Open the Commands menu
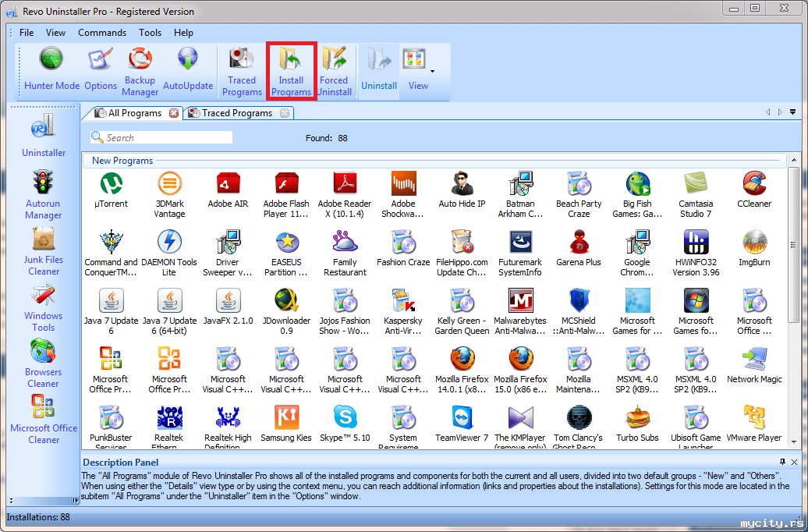 pyautogui.click(x=102, y=33)
